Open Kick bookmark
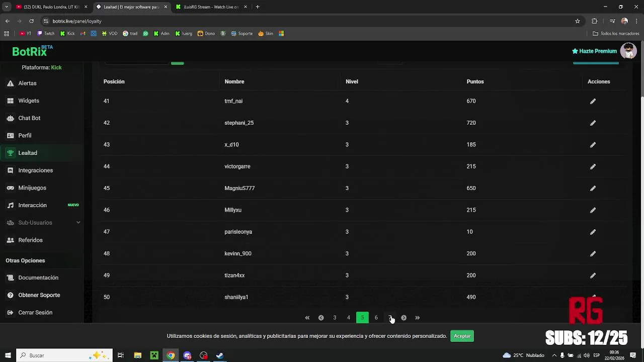Screen dimensions: 644x362 click(67, 34)
